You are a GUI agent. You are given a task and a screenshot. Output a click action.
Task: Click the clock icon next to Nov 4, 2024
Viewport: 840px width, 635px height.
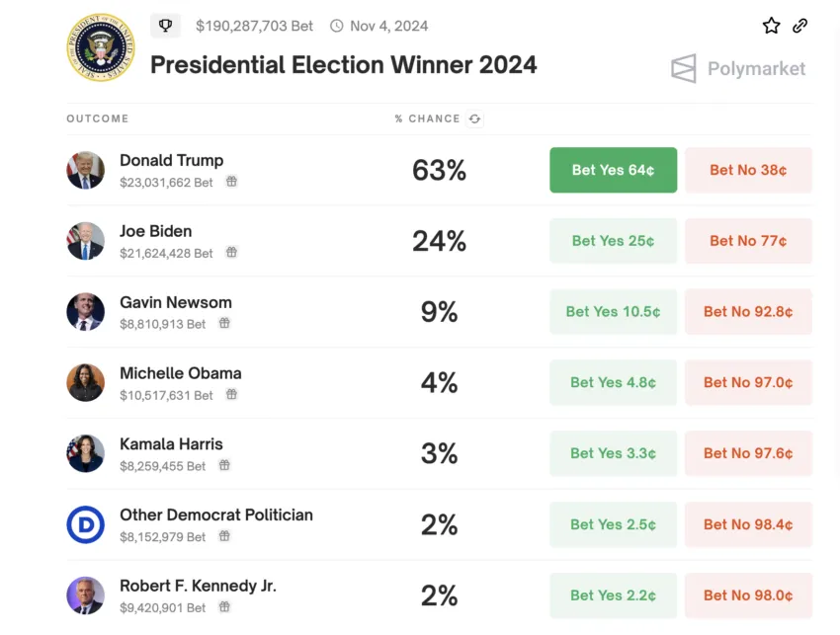click(336, 26)
